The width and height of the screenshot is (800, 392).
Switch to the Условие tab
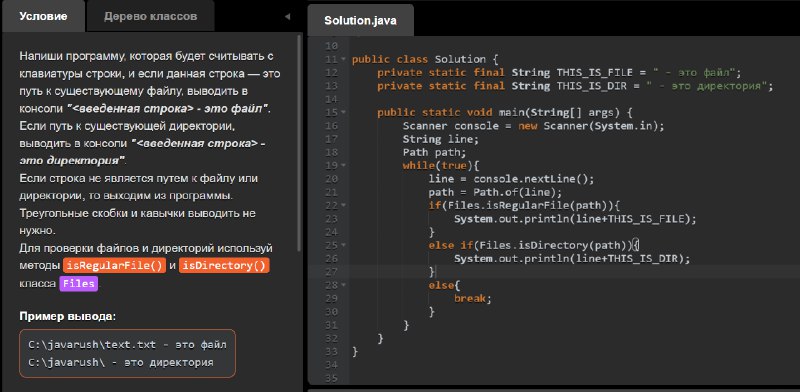(x=43, y=16)
